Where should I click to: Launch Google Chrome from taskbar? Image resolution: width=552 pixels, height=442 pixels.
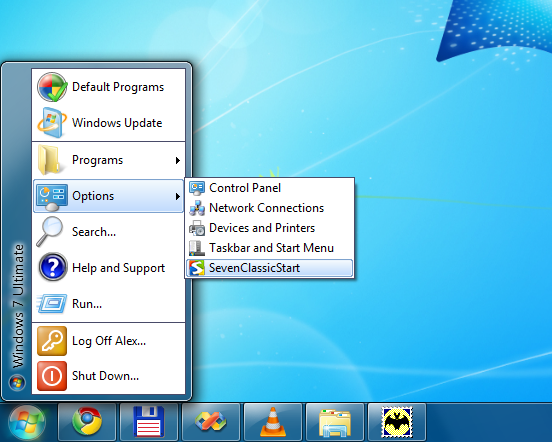[x=87, y=422]
